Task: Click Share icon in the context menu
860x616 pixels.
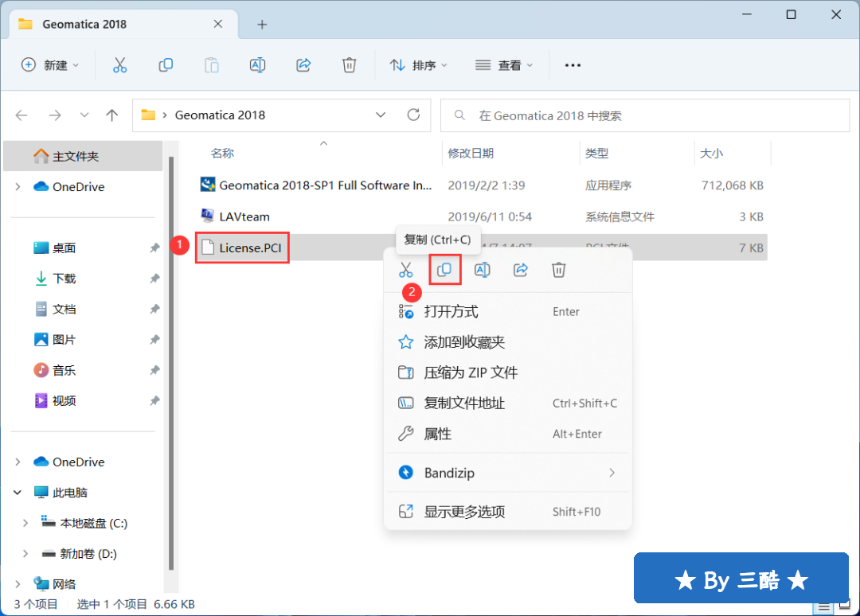Action: pyautogui.click(x=521, y=270)
